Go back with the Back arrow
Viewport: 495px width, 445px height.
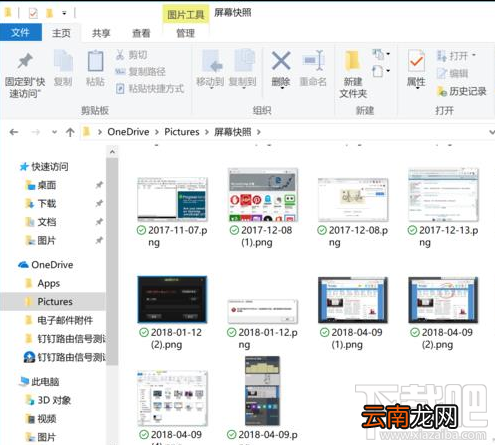click(x=14, y=132)
